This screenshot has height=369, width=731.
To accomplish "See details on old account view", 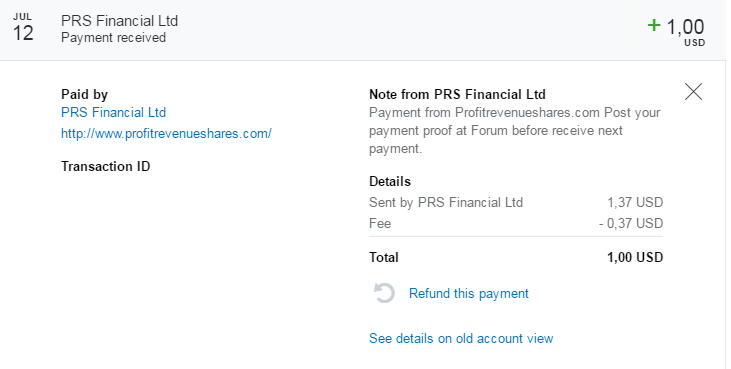I will 461,338.
